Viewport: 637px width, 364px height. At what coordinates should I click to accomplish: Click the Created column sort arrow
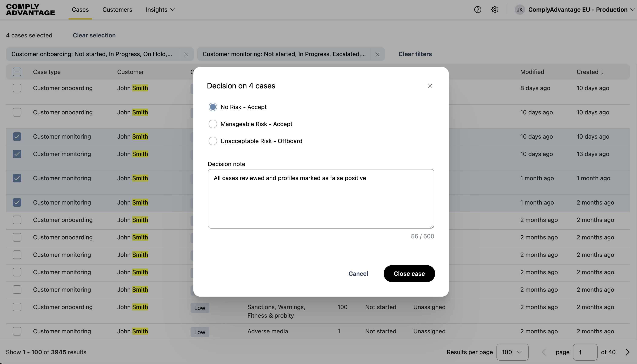click(602, 72)
